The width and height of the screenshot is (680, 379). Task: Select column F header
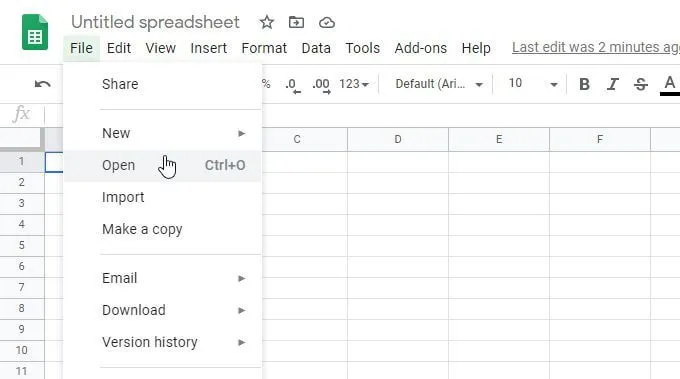point(600,139)
